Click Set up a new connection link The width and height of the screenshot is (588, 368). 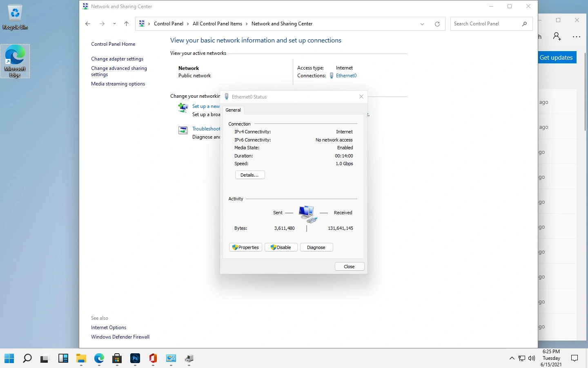pyautogui.click(x=206, y=106)
